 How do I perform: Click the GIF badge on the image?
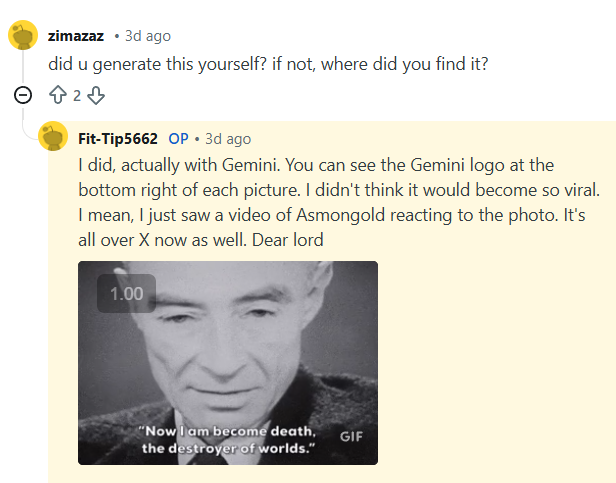pyautogui.click(x=352, y=436)
